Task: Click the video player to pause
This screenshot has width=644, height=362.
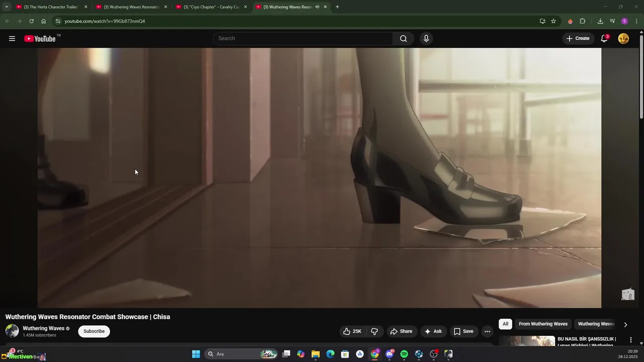Action: pos(319,178)
